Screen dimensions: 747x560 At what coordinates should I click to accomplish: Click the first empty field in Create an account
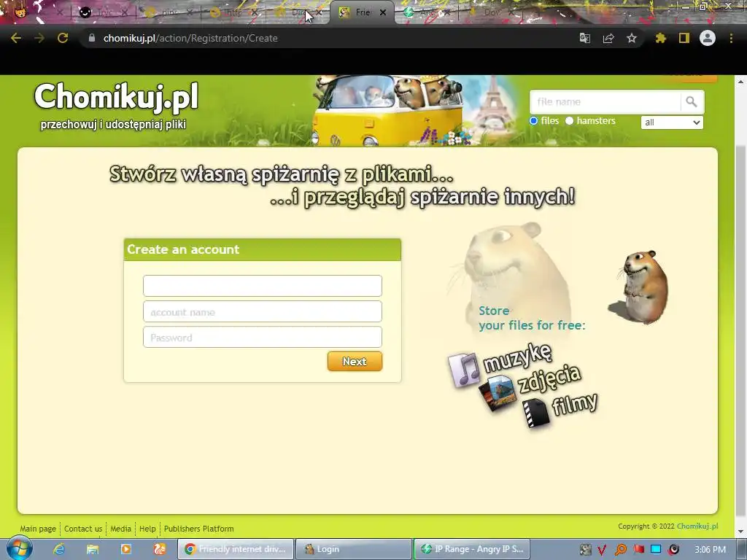pyautogui.click(x=263, y=286)
